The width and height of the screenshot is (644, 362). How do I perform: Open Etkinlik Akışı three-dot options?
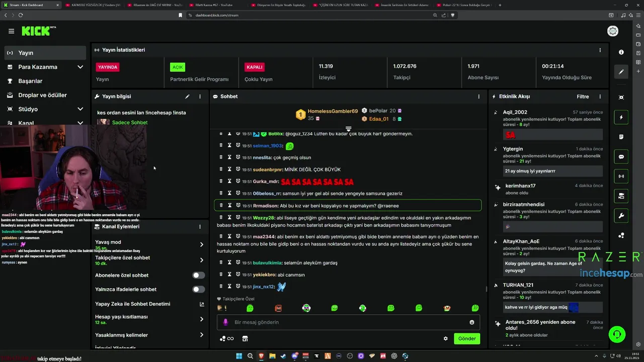point(600,97)
